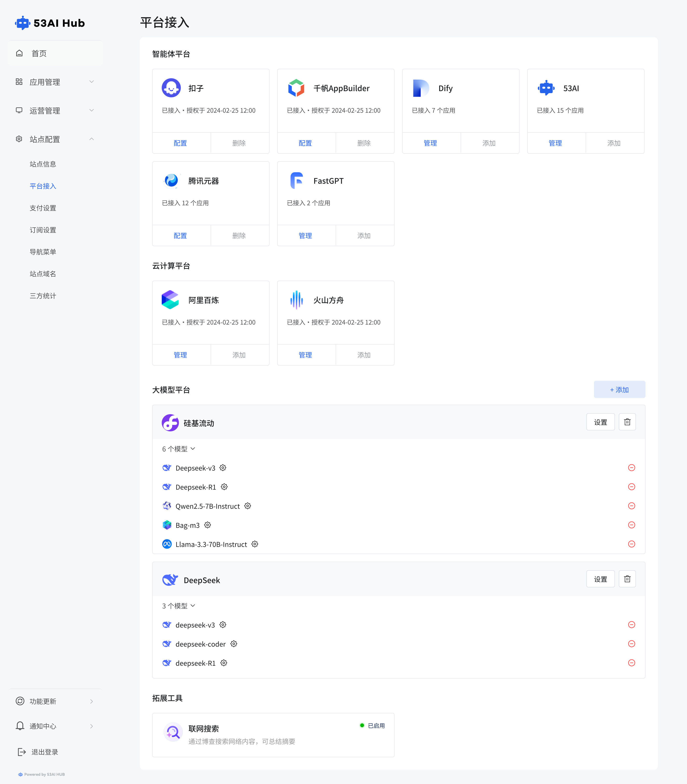This screenshot has height=784, width=687.
Task: Open 通知中心 from the sidebar
Action: coord(55,727)
